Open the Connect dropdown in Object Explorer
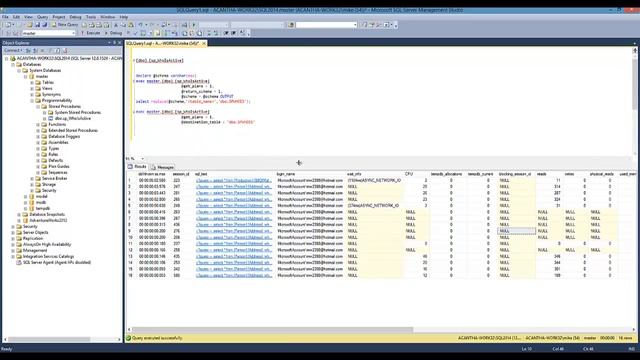Image resolution: width=640 pixels, height=360 pixels. pyautogui.click(x=13, y=51)
